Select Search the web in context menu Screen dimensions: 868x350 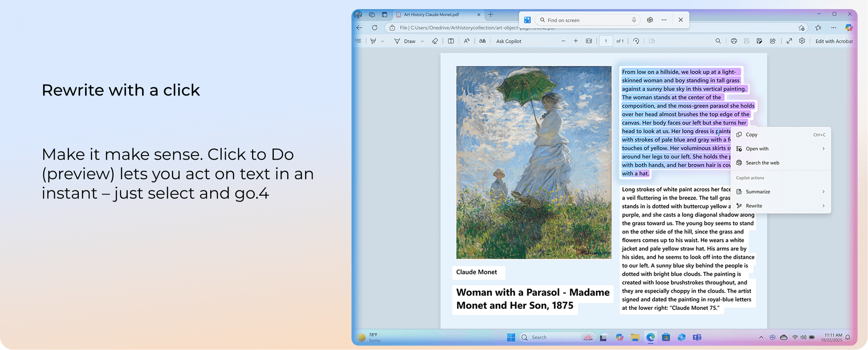pos(781,163)
